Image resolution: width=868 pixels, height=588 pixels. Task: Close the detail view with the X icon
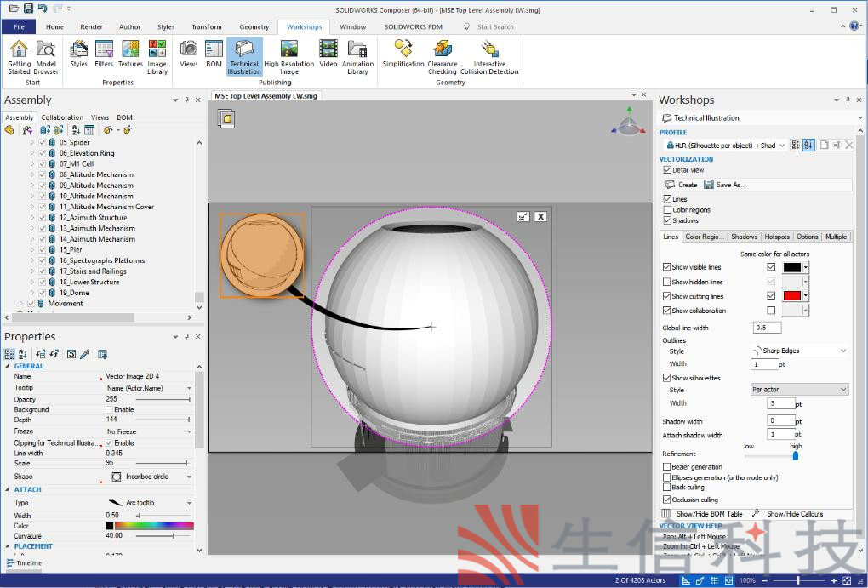tap(541, 216)
